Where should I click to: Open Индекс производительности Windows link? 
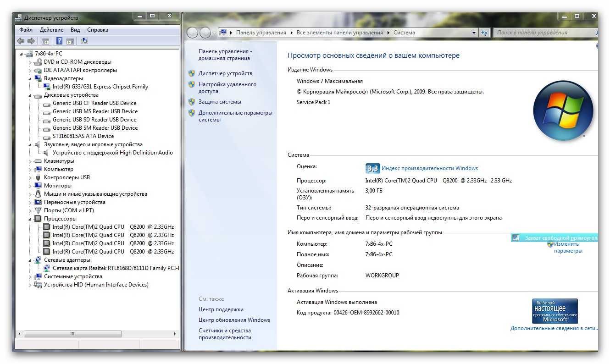coord(430,168)
